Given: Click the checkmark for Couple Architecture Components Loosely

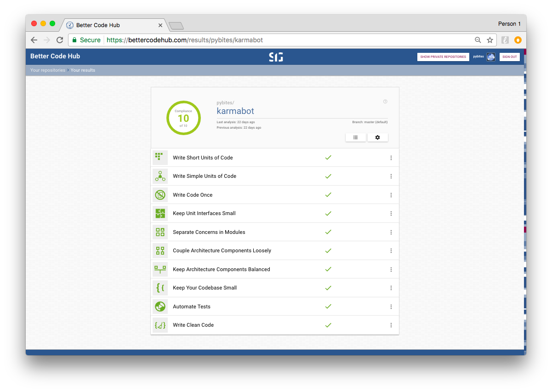Looking at the screenshot, I should (x=328, y=251).
